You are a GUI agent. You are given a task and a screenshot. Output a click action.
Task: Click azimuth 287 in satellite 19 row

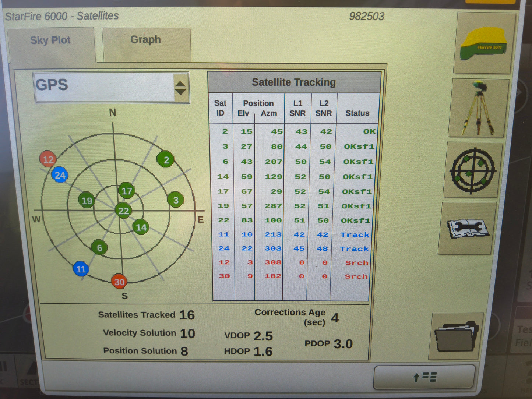pos(273,206)
